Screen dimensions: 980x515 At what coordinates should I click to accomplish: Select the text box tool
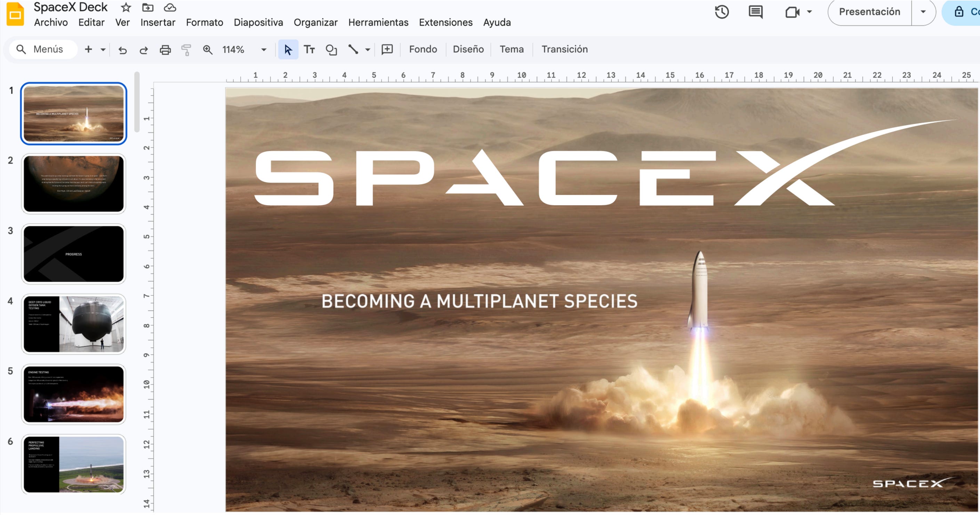pos(309,49)
